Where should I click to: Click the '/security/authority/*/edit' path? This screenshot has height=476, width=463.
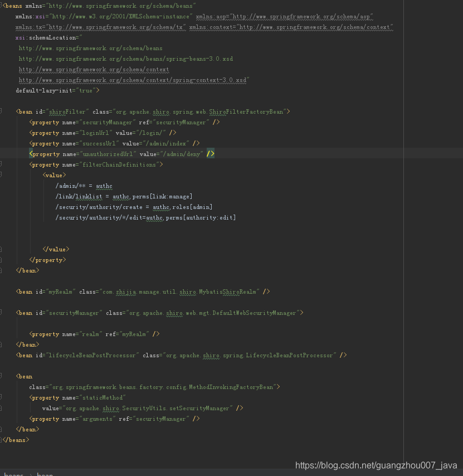click(100, 218)
